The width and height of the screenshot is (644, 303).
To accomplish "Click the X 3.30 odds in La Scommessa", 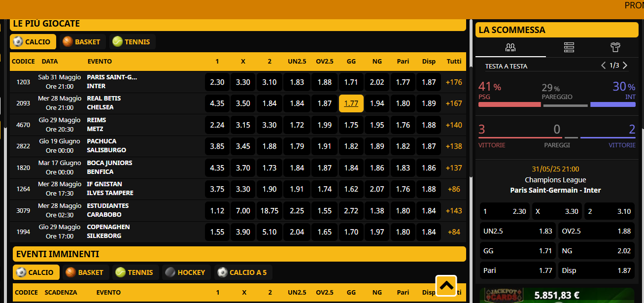I will [557, 211].
